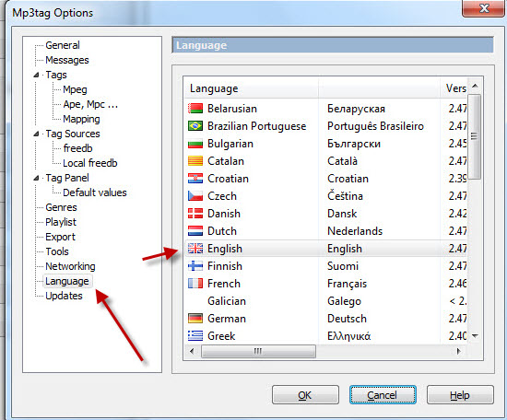Viewport: 507px width, 420px height.
Task: Click the vertical scrollbar down arrow
Action: pyautogui.click(x=475, y=336)
